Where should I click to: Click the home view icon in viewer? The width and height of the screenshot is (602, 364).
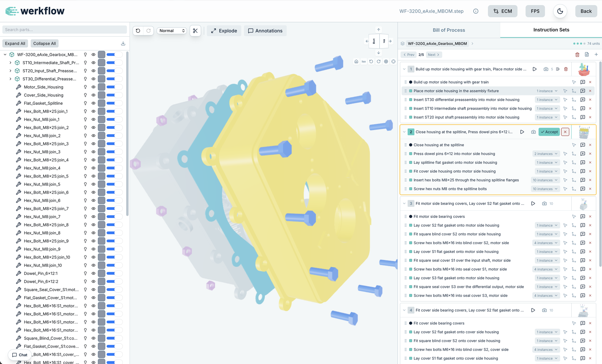pyautogui.click(x=356, y=61)
